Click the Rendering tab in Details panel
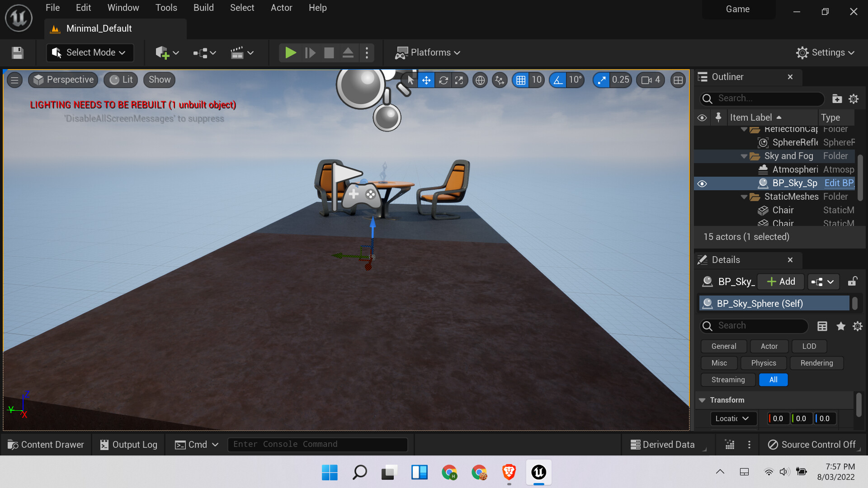868x488 pixels. click(816, 363)
